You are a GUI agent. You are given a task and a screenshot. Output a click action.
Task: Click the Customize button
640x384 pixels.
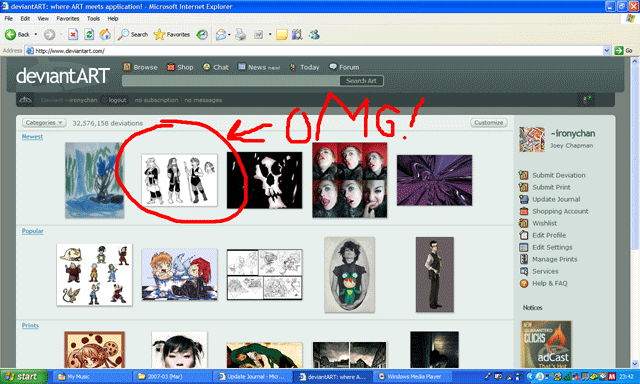[489, 122]
